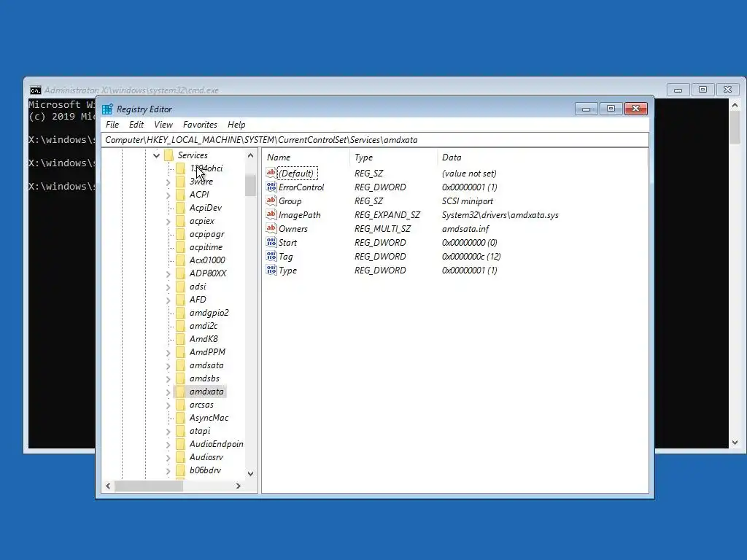The image size is (747, 560).
Task: Click the acpipagr folder icon
Action: [x=181, y=234]
